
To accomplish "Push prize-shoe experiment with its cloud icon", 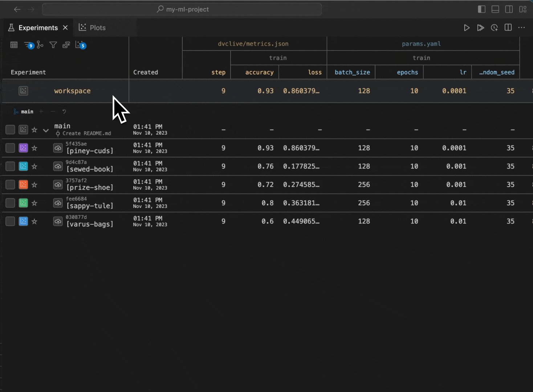I will coord(58,185).
